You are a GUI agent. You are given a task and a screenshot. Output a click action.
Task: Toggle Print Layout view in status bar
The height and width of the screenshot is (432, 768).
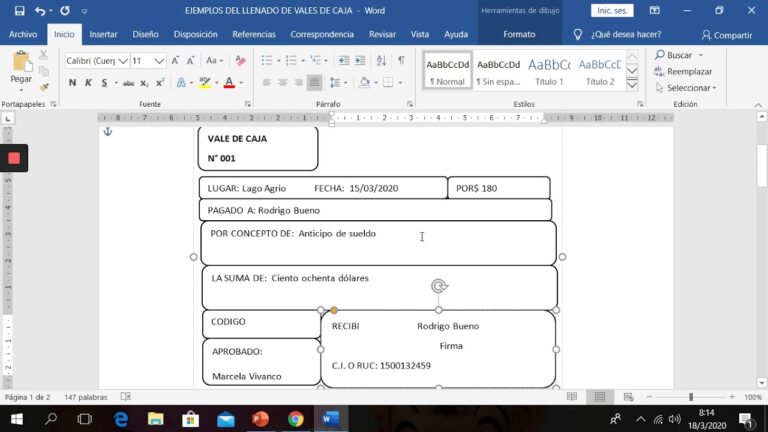pyautogui.click(x=600, y=397)
